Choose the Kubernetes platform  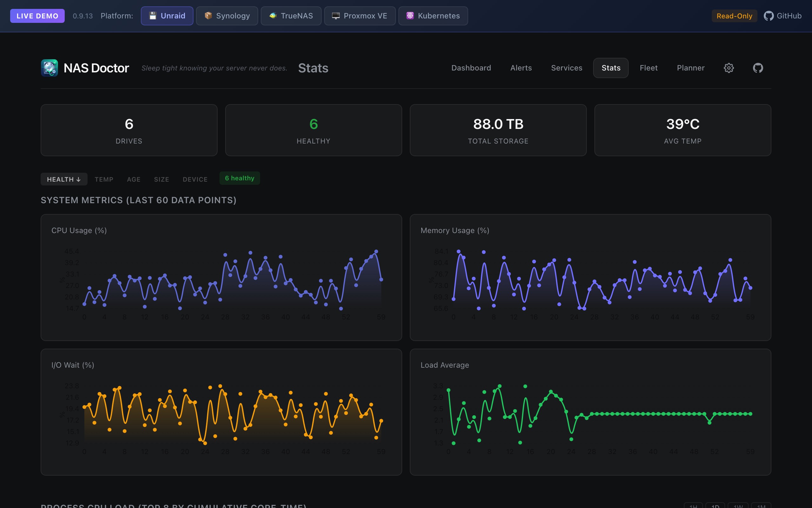click(x=433, y=16)
